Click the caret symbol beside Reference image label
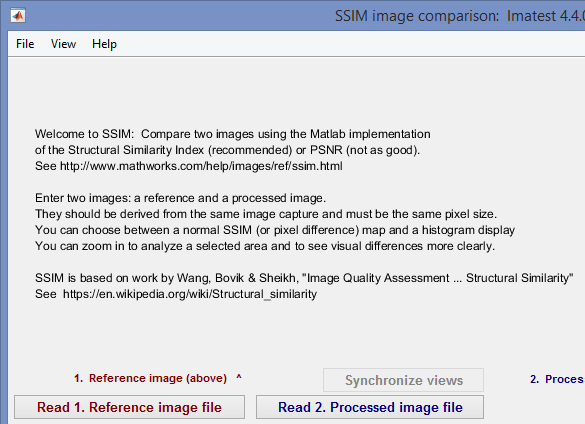This screenshot has width=585, height=424. [x=239, y=377]
